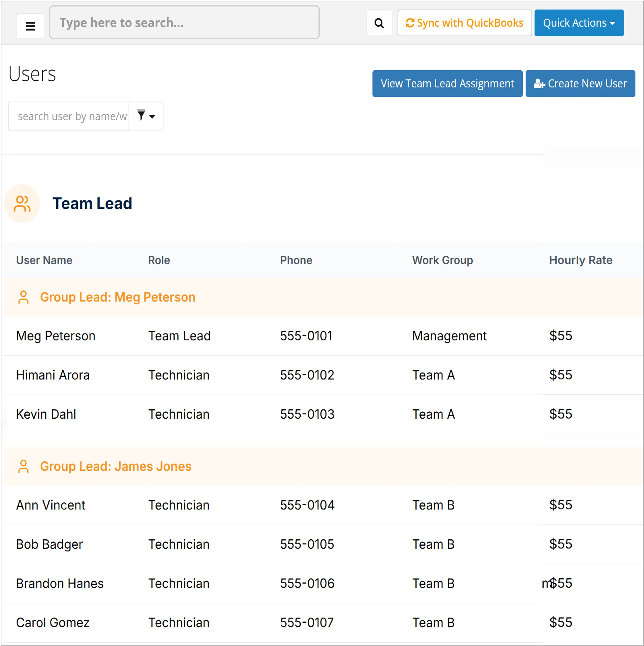Click Technician role in Brandon Hanes row

coord(179,583)
